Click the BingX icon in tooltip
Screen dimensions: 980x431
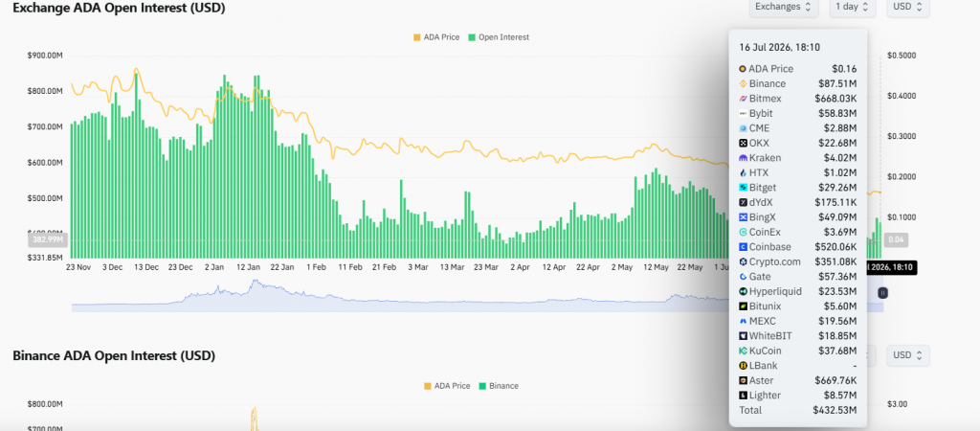click(x=743, y=217)
